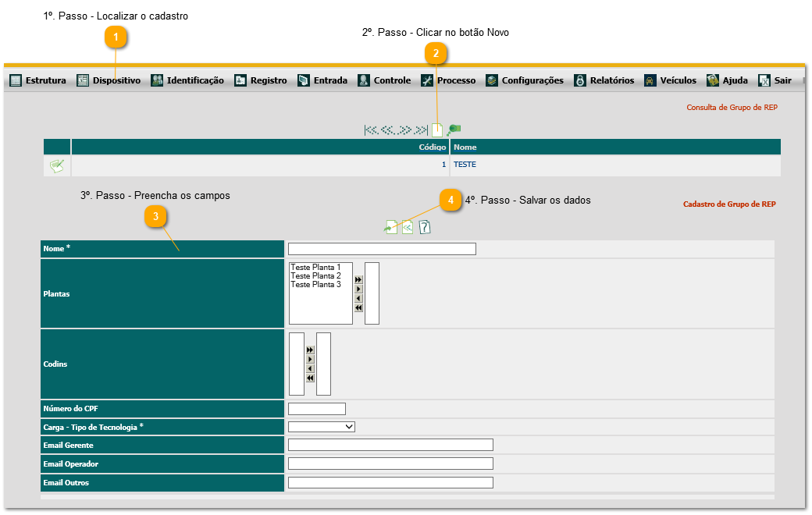This screenshot has width=812, height=515.
Task: Click the Novo (new record) page icon
Action: [x=437, y=130]
